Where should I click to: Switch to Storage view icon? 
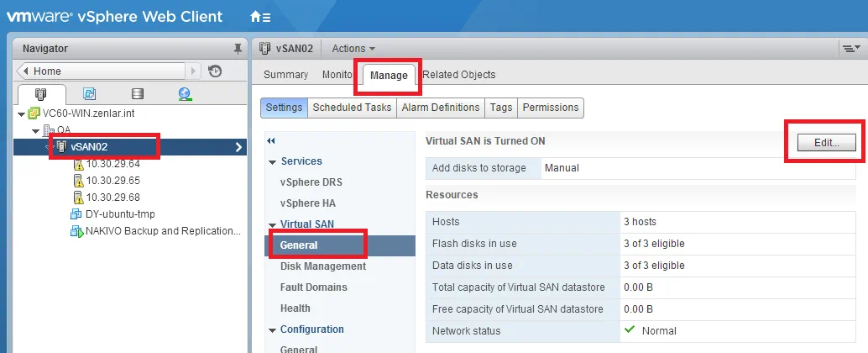click(138, 94)
